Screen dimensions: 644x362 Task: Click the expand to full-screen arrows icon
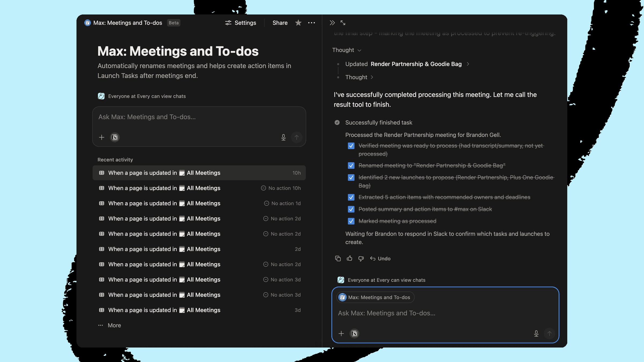(x=343, y=23)
